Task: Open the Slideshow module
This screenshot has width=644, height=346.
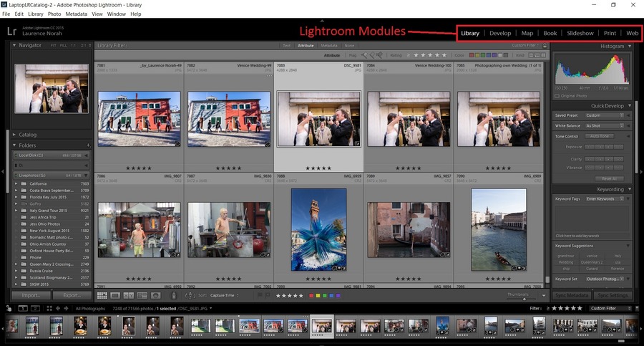Action: pos(580,34)
